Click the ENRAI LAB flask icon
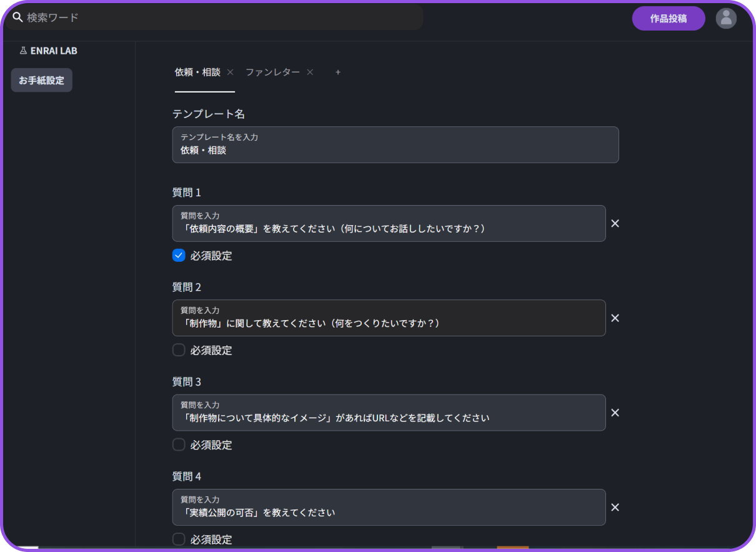The image size is (756, 552). [23, 51]
